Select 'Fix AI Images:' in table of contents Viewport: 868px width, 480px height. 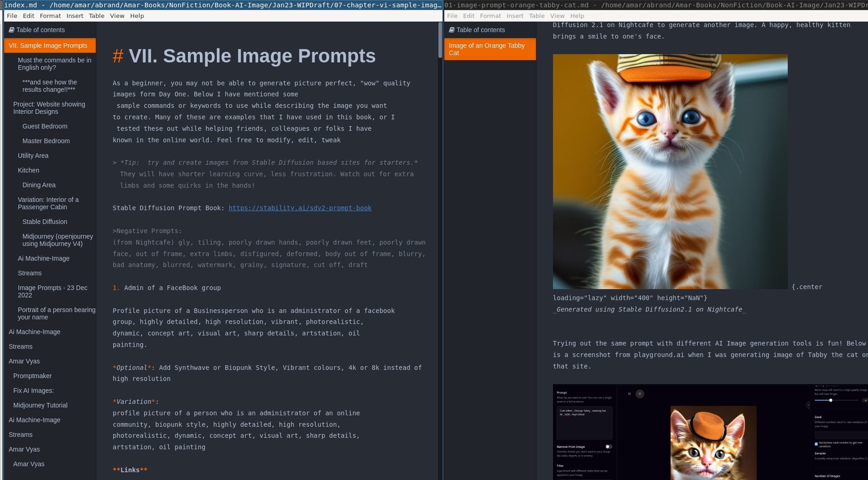pyautogui.click(x=33, y=391)
